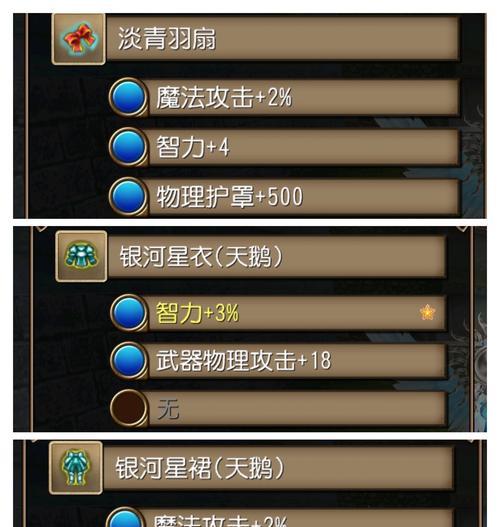This screenshot has height=527, width=500.
Task: Click blue gem beside 智力+4
Action: pos(128,147)
